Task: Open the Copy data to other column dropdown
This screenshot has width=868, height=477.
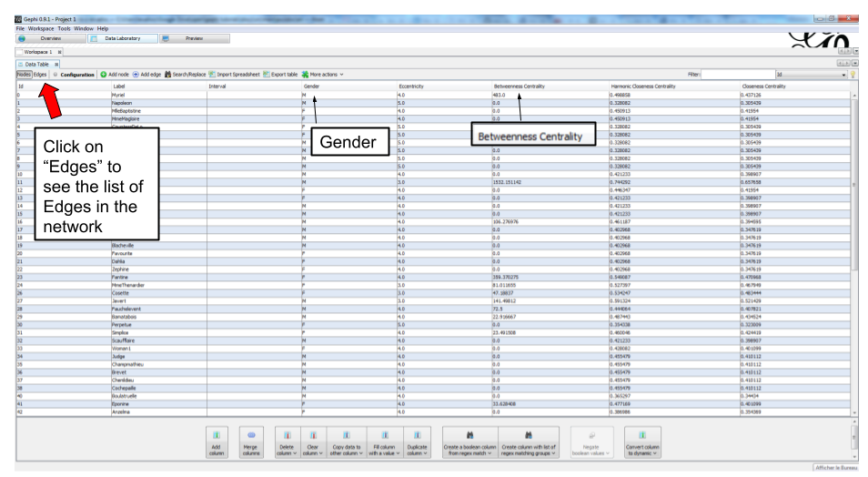Action: click(x=347, y=442)
